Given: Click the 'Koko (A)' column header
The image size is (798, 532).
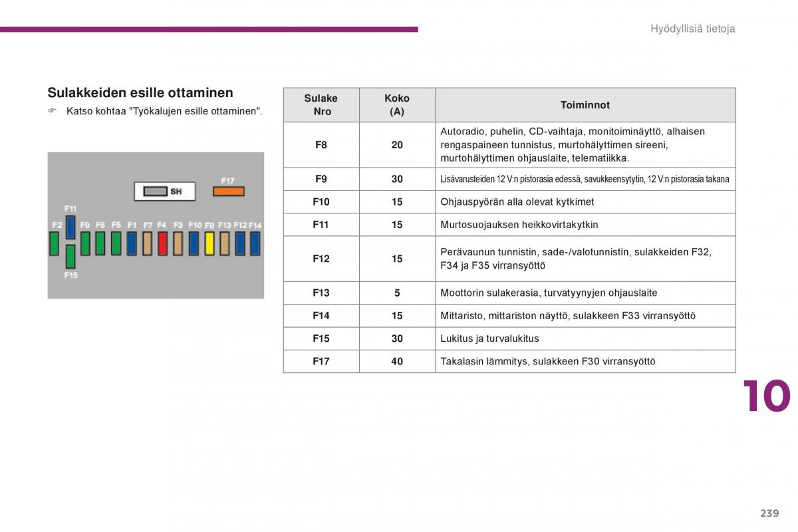Looking at the screenshot, I should click(397, 105).
